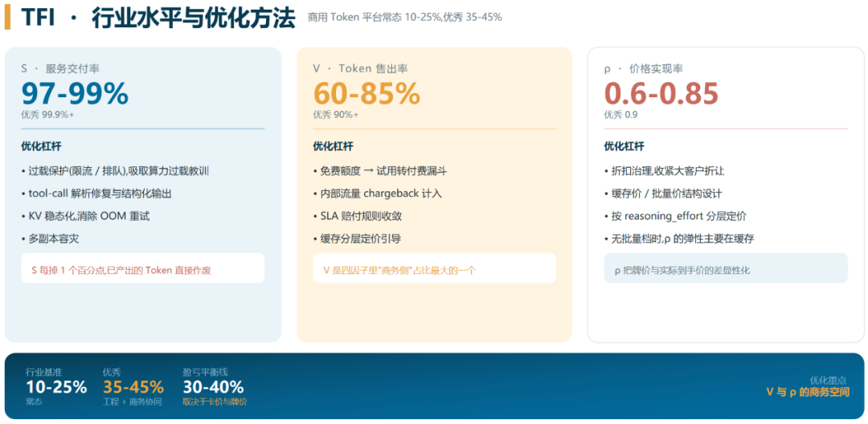Click the "无批量档时,ρ 的弹性主要在缓存" bullet
This screenshot has width=868, height=424.
click(x=679, y=238)
